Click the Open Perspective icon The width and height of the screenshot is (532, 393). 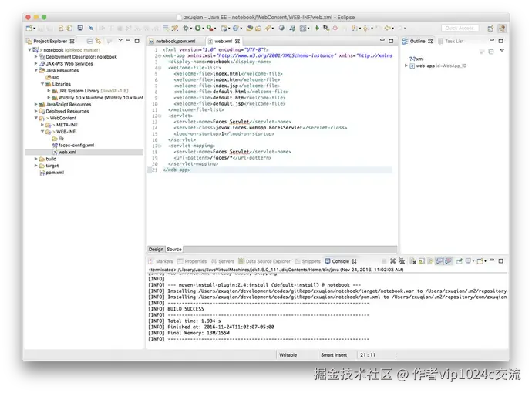490,29
